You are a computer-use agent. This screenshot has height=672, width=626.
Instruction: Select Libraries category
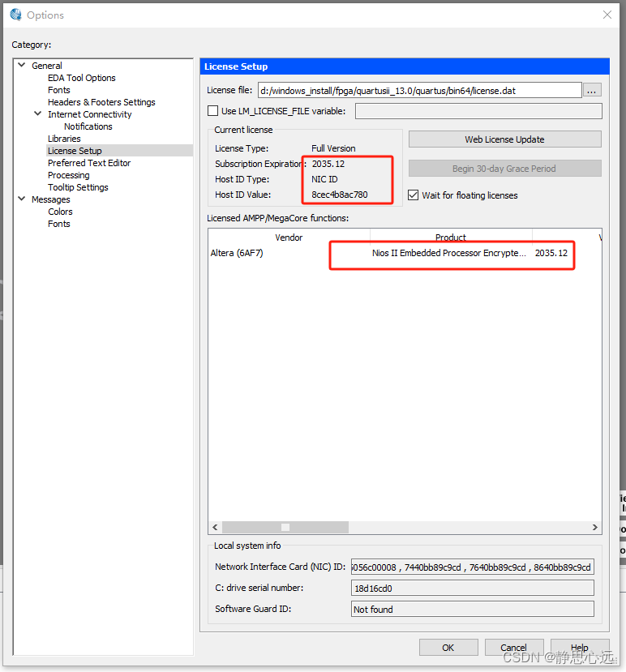pyautogui.click(x=64, y=139)
